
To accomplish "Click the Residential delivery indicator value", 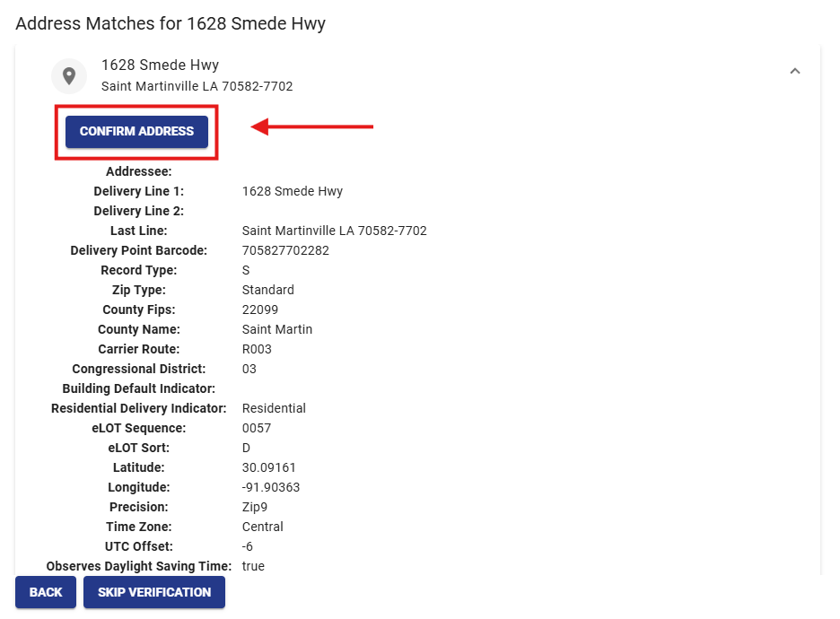I will [x=274, y=408].
